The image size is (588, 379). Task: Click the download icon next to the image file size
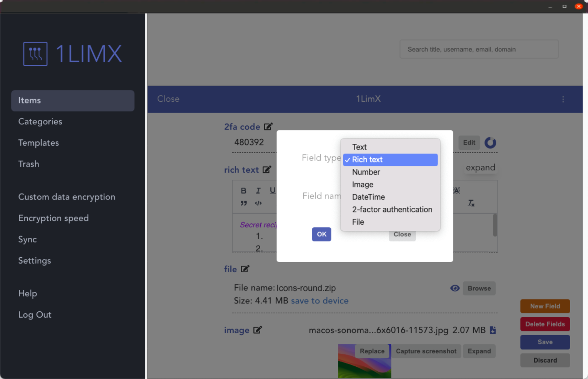point(493,330)
